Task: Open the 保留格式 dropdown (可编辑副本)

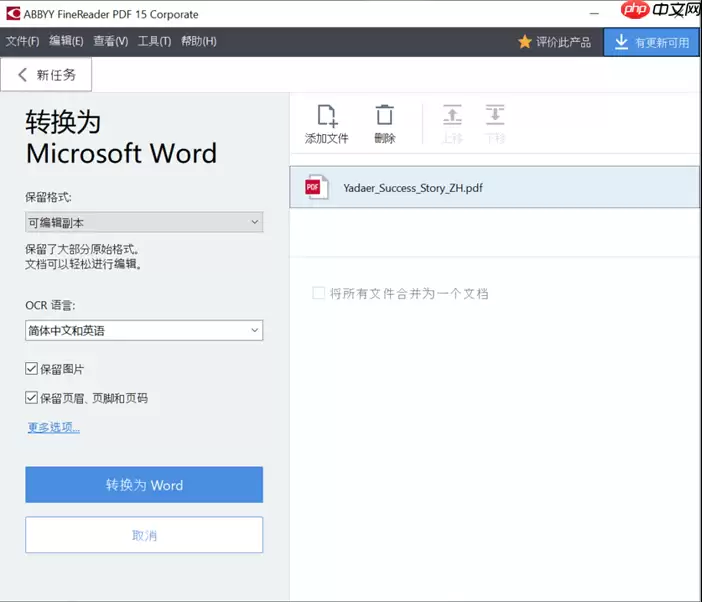Action: click(x=144, y=222)
